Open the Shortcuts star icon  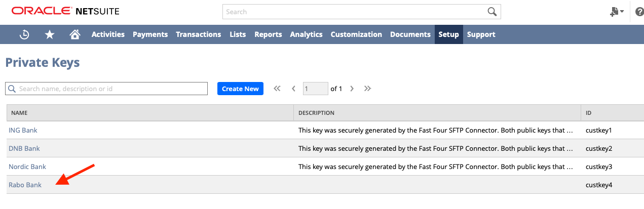tap(50, 34)
